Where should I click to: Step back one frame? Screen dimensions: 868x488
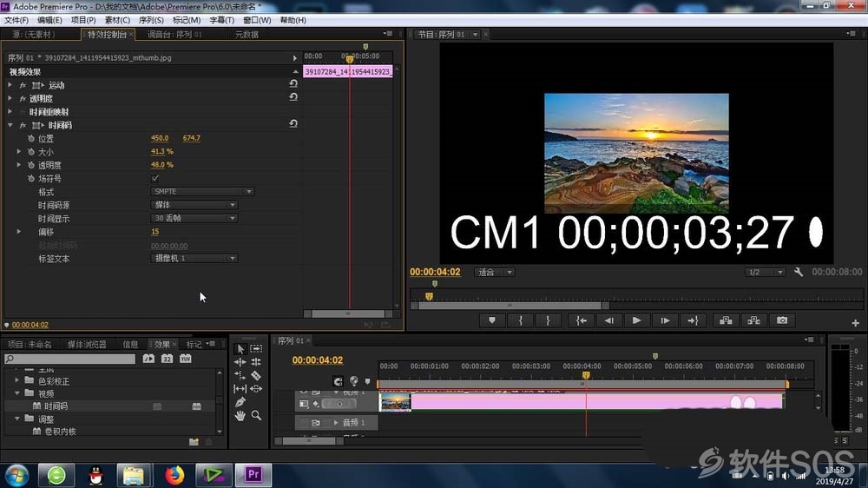tap(609, 320)
